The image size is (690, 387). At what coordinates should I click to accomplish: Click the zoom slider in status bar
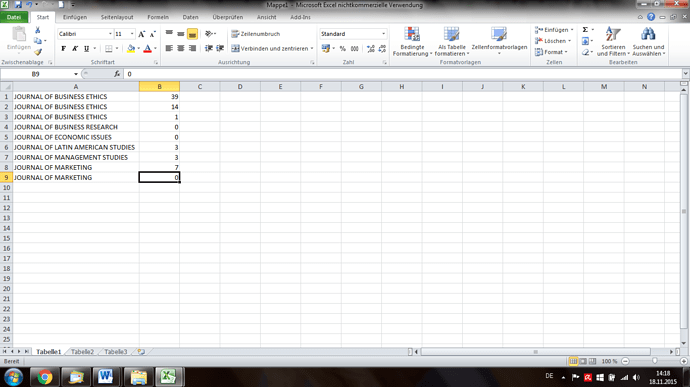(x=654, y=361)
